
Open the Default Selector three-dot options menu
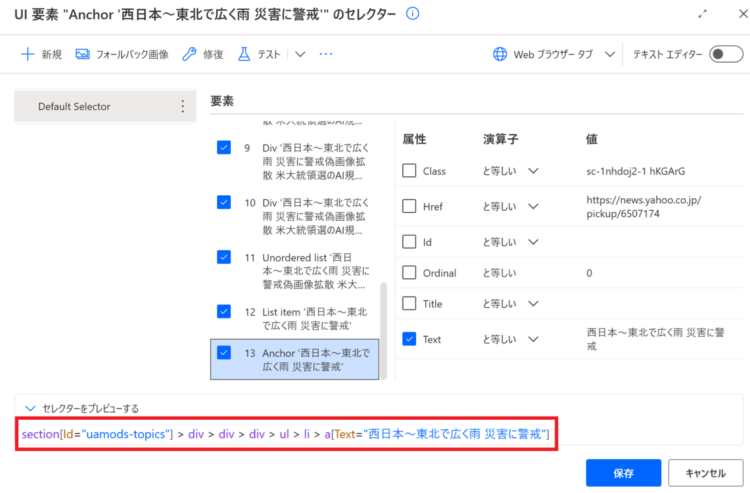(183, 106)
